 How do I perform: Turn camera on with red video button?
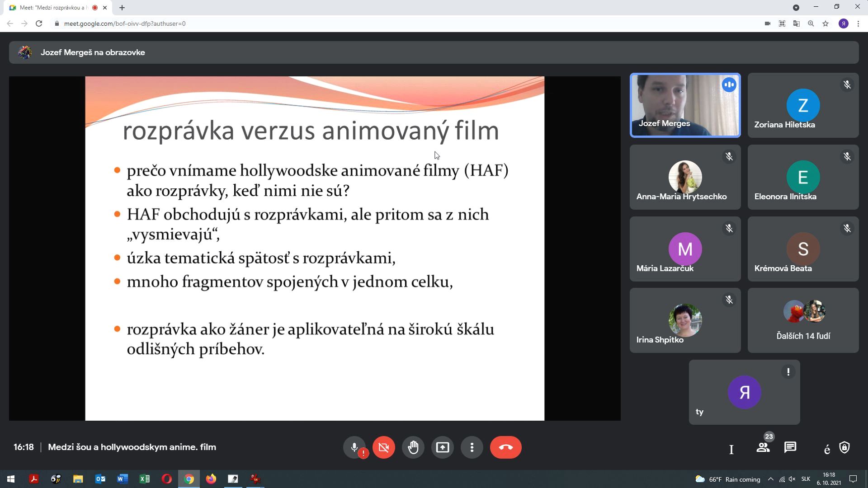[x=383, y=447]
